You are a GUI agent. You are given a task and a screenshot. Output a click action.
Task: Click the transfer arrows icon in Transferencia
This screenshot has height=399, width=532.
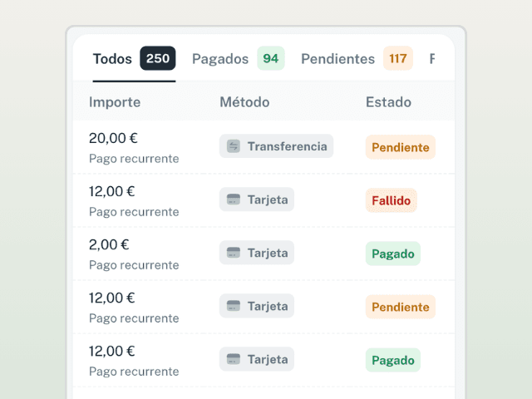pyautogui.click(x=234, y=146)
